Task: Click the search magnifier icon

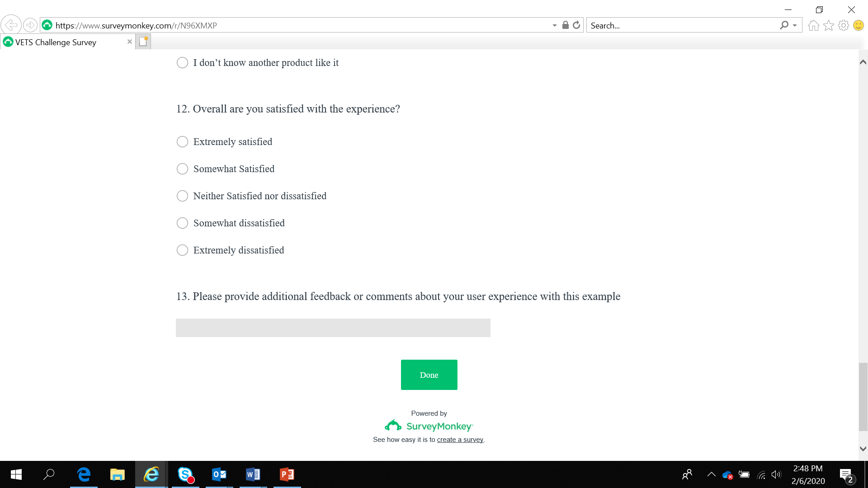Action: pos(784,25)
